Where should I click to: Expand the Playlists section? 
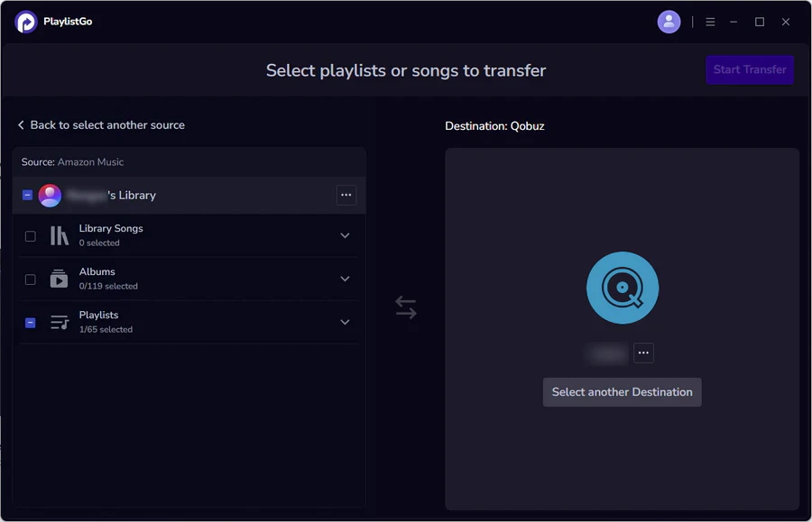click(x=345, y=322)
